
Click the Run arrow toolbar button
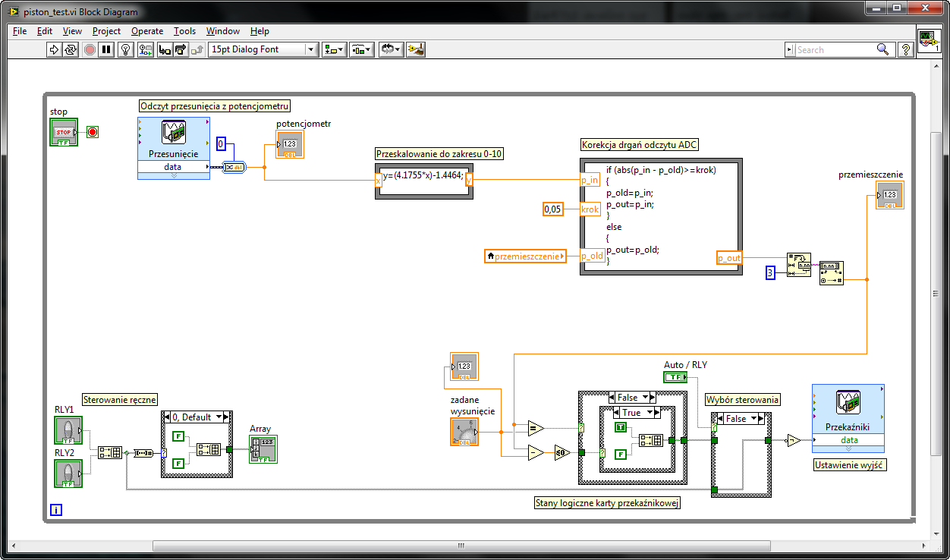click(x=54, y=49)
